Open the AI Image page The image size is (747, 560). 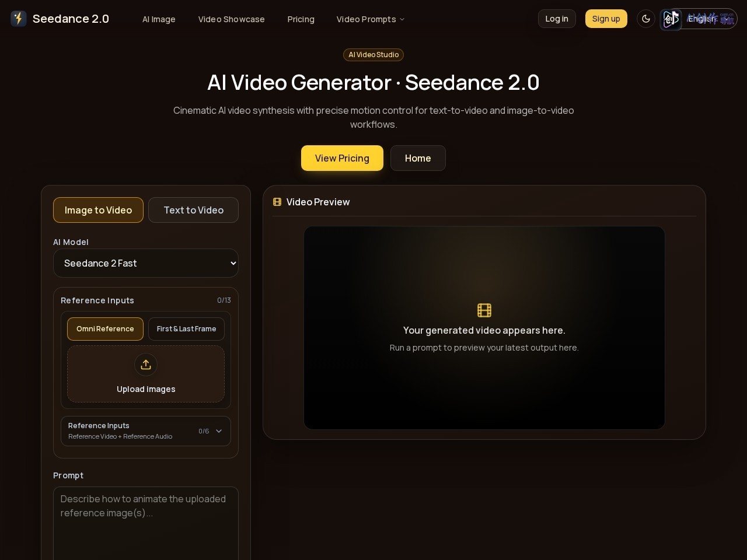point(159,19)
